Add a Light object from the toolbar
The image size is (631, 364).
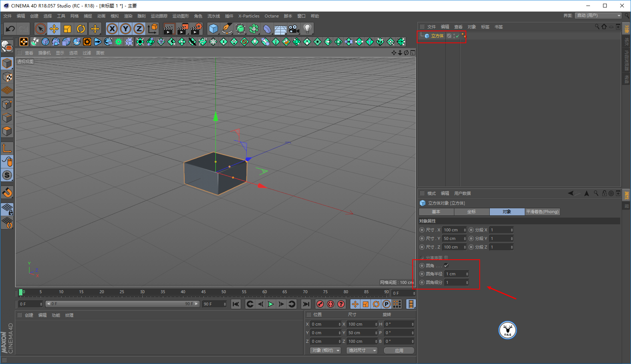point(307,29)
